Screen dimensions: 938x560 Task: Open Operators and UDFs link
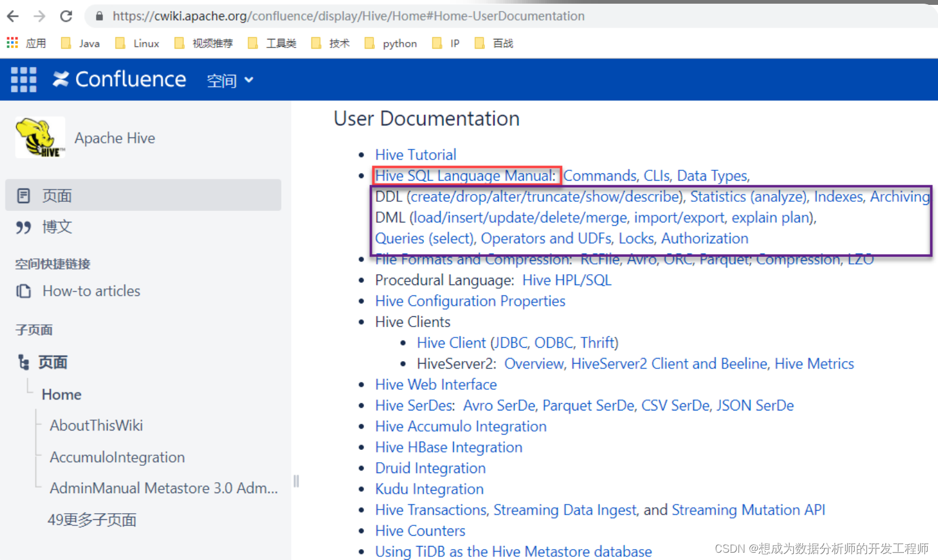click(546, 238)
